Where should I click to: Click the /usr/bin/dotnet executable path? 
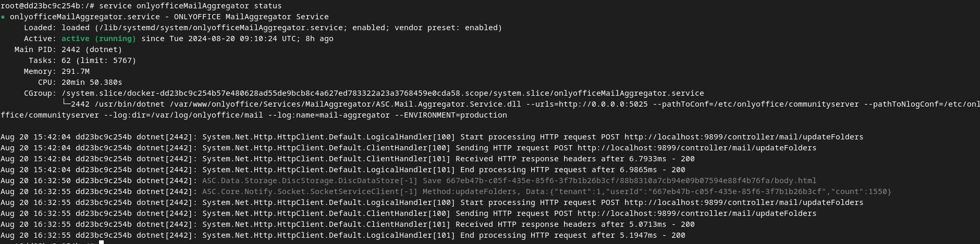coord(129,104)
